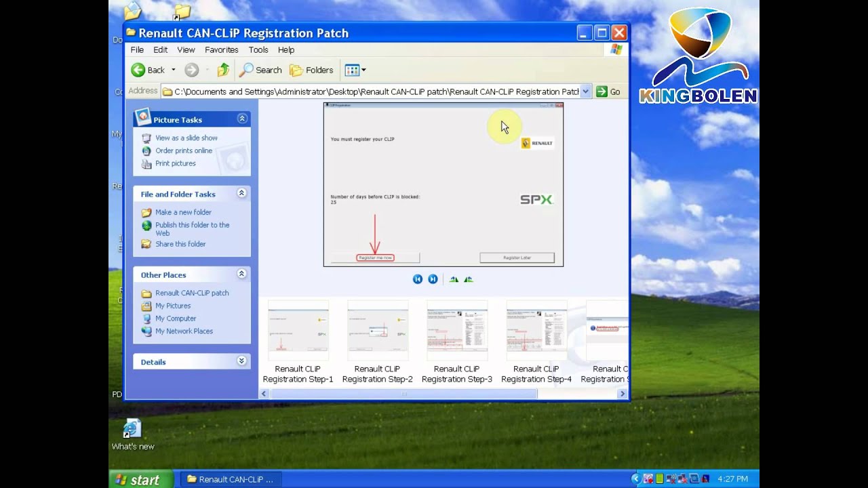868x488 pixels.
Task: Open Renault CAN-CLiP patch in Other Places
Action: tap(192, 293)
